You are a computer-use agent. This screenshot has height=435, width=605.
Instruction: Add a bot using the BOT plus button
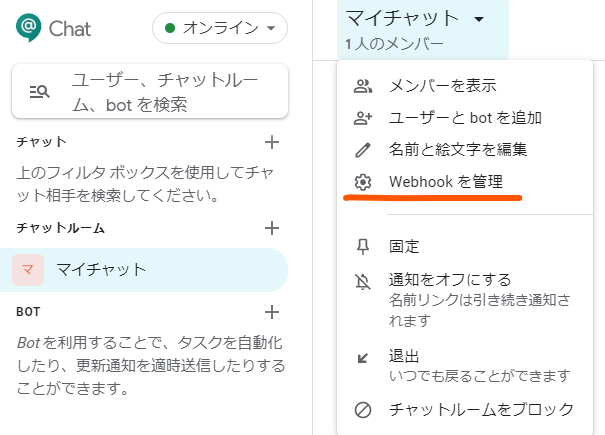click(272, 312)
